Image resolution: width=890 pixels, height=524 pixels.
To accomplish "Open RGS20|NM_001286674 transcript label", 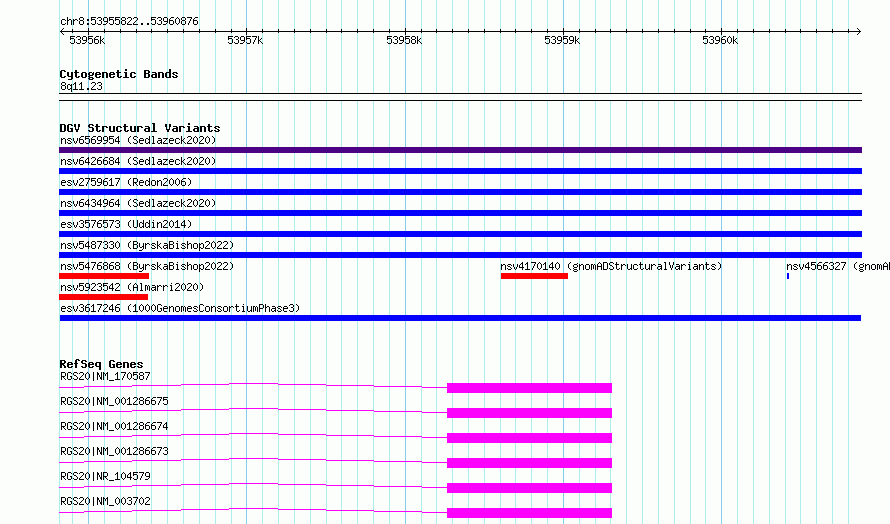I will click(x=114, y=426).
